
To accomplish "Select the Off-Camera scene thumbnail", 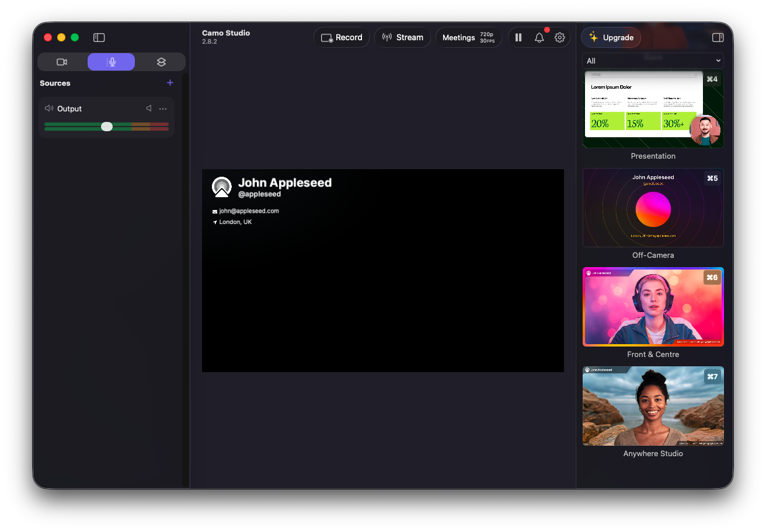I will point(653,208).
